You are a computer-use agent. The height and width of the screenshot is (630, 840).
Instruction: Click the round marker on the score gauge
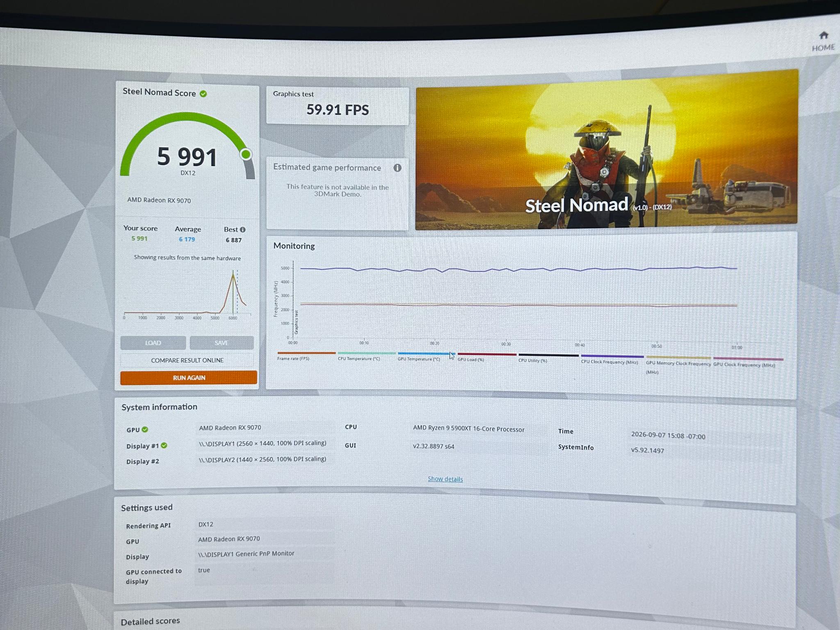pyautogui.click(x=246, y=154)
